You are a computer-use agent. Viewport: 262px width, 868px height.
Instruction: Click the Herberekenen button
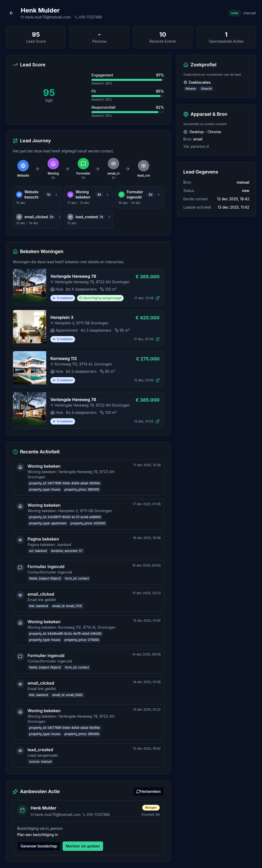pyautogui.click(x=148, y=792)
